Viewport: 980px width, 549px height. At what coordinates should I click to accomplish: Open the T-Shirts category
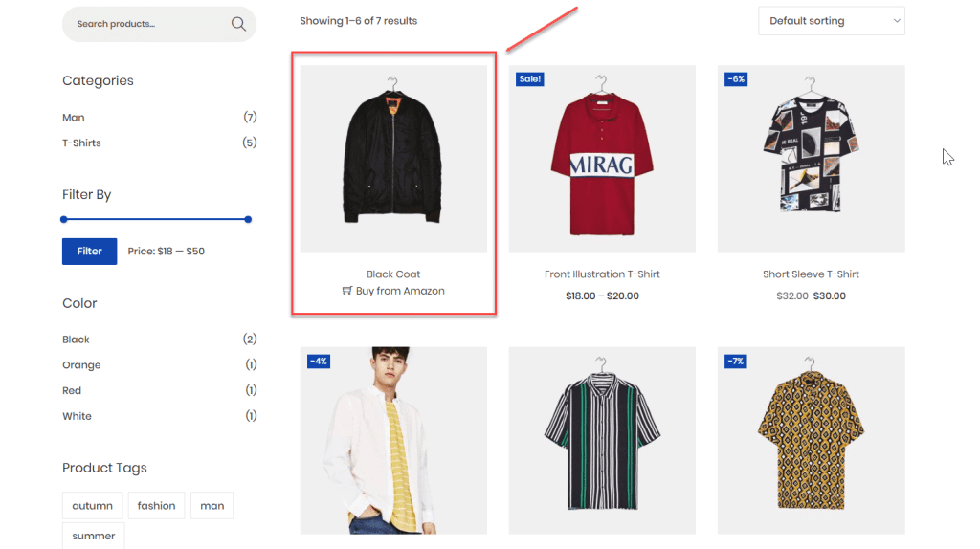point(81,143)
